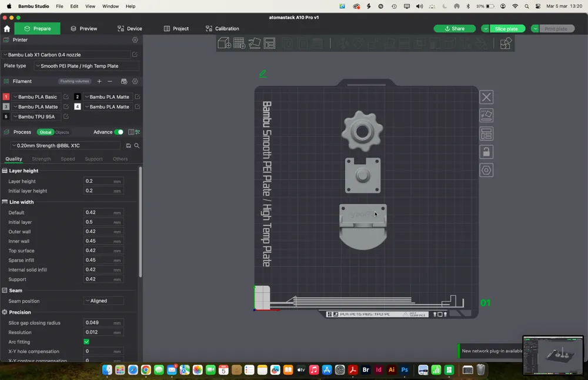Delete all plate objects via the X icon
Screen dimensions: 588x380
486,97
